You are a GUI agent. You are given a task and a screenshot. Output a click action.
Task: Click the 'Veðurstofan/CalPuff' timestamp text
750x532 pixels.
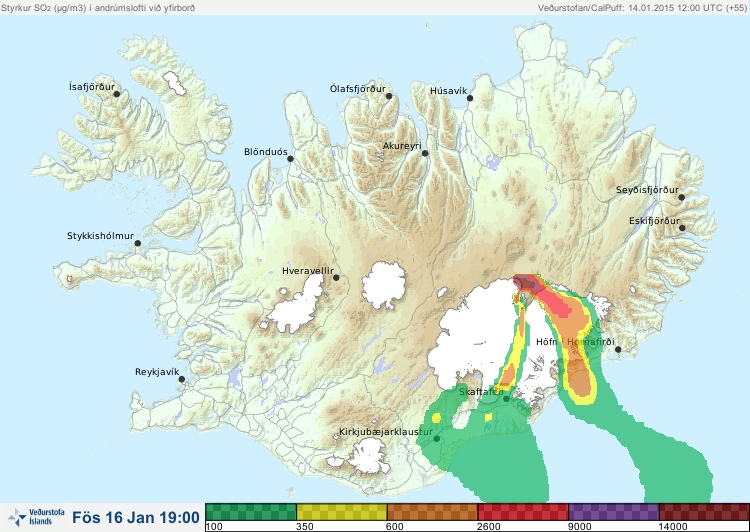pos(641,8)
